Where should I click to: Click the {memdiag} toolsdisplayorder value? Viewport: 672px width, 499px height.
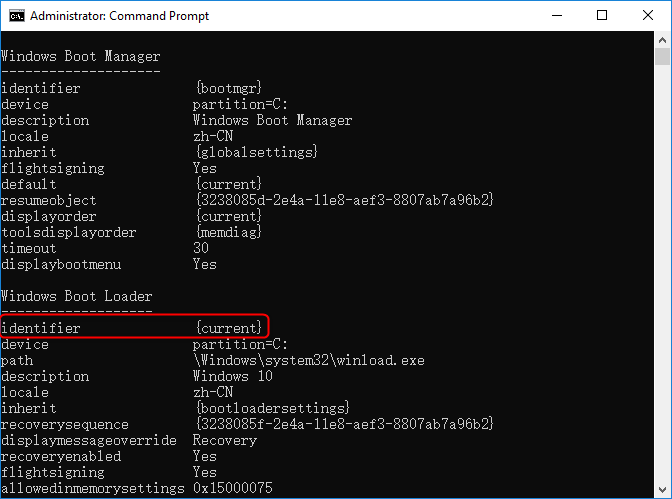[229, 232]
